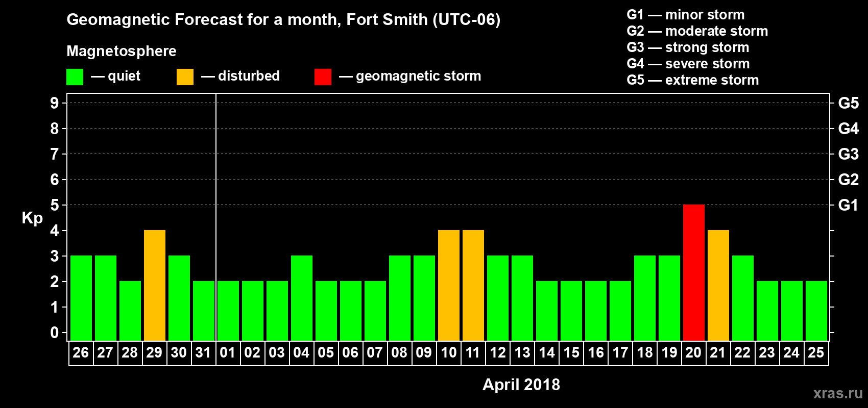Click the 'G2 — moderate storm' legend line
Image resolution: width=868 pixels, height=408 pixels.
(x=697, y=31)
